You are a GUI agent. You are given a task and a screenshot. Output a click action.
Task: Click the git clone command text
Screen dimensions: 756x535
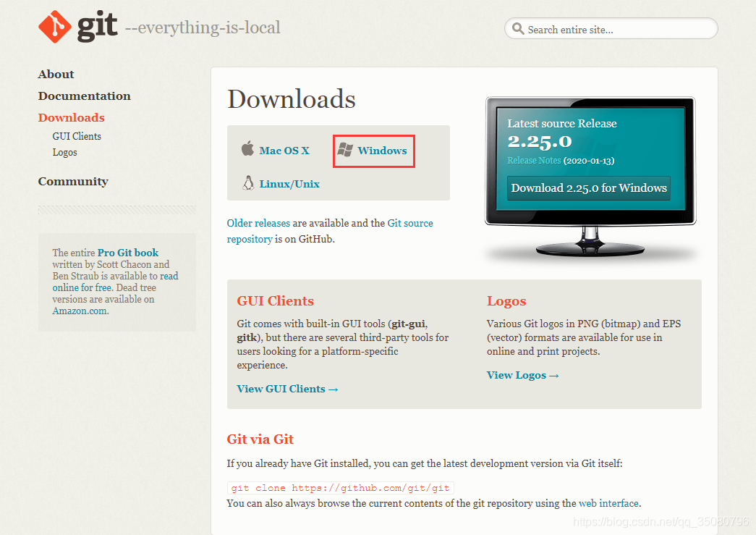click(x=341, y=488)
